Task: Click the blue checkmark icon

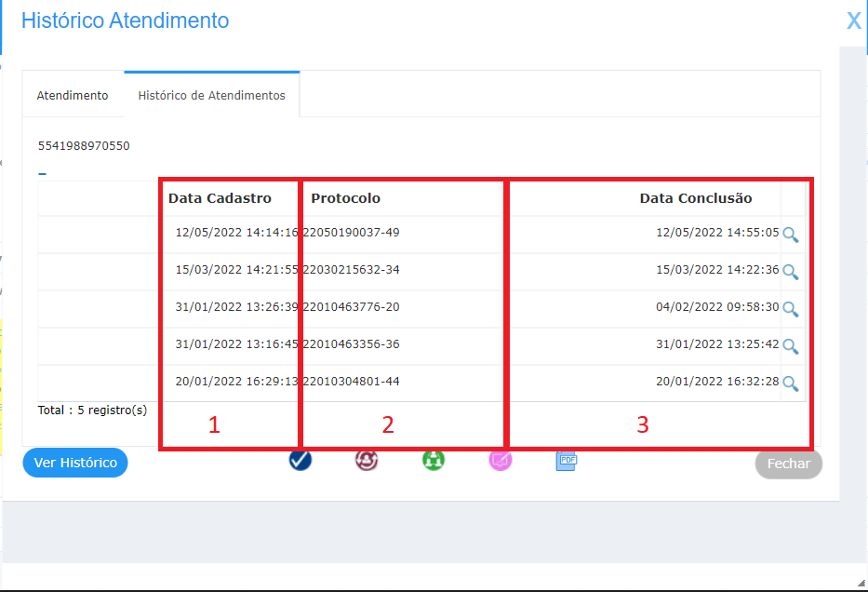Action: 300,460
